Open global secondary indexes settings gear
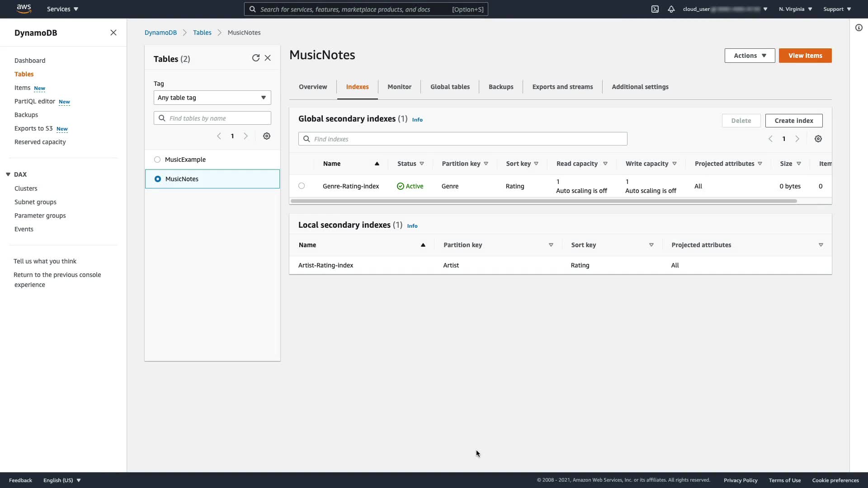 818,139
